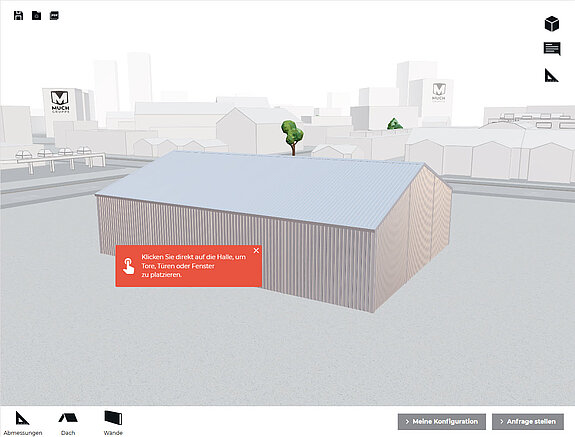575x437 pixels.
Task: Click the Anfrage stellen button
Action: pos(528,422)
